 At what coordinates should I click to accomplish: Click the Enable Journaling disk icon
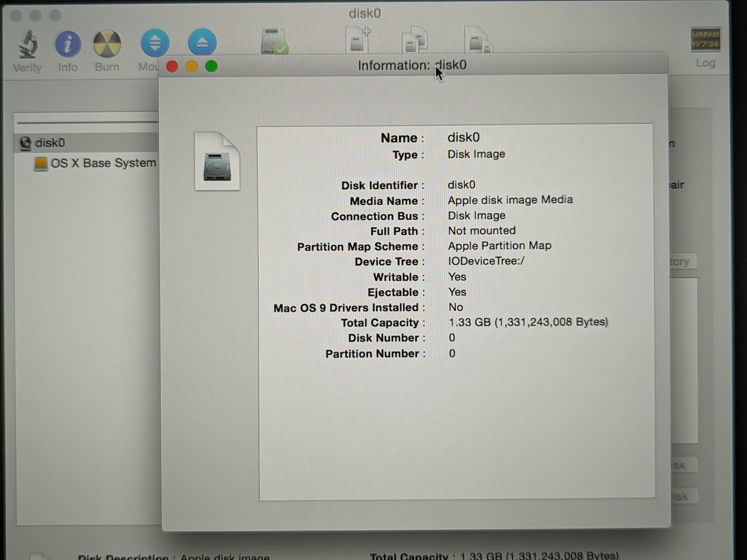[x=275, y=41]
